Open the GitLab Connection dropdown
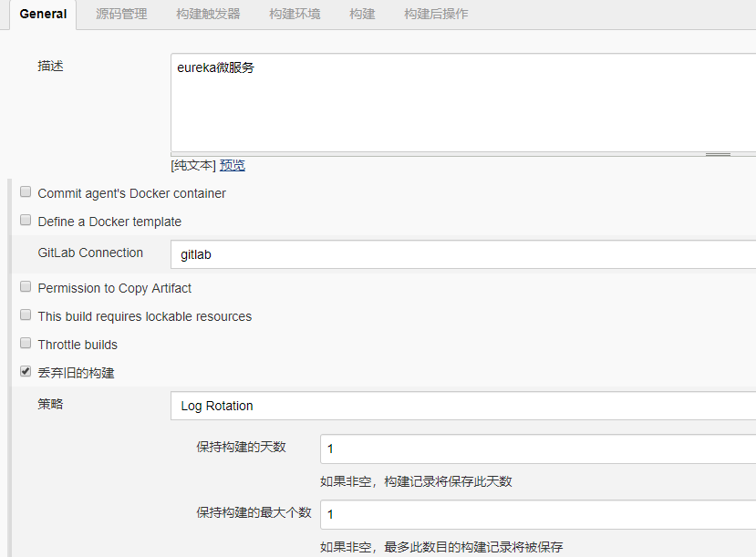The image size is (756, 557). (x=463, y=254)
